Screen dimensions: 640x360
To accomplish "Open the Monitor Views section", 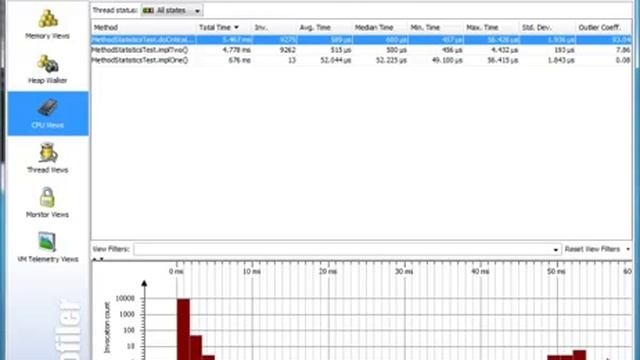I will [47, 203].
